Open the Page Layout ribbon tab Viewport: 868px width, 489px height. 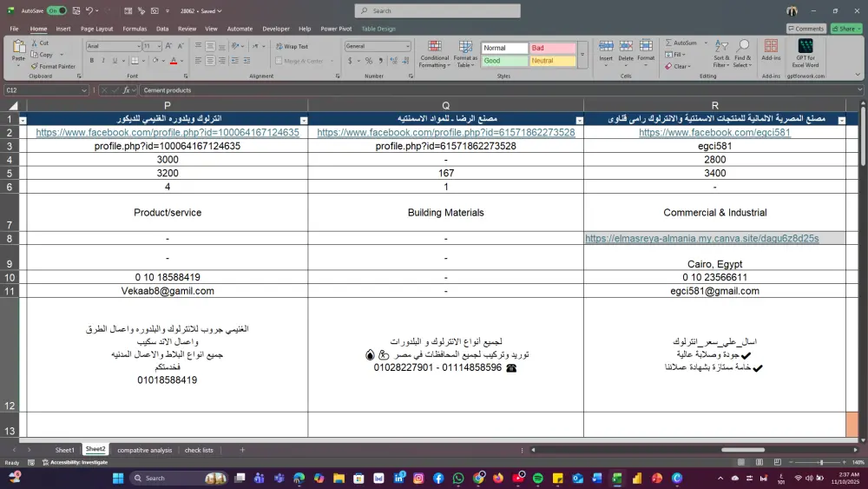97,29
